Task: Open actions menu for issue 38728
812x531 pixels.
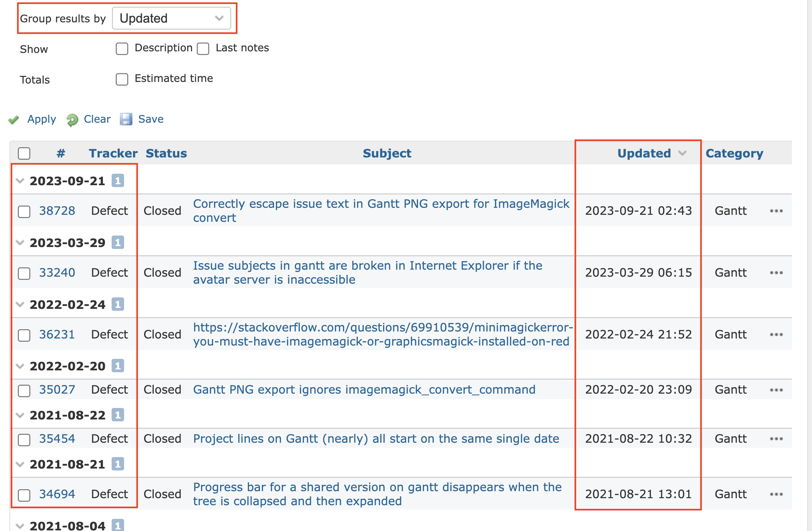Action: (x=776, y=211)
